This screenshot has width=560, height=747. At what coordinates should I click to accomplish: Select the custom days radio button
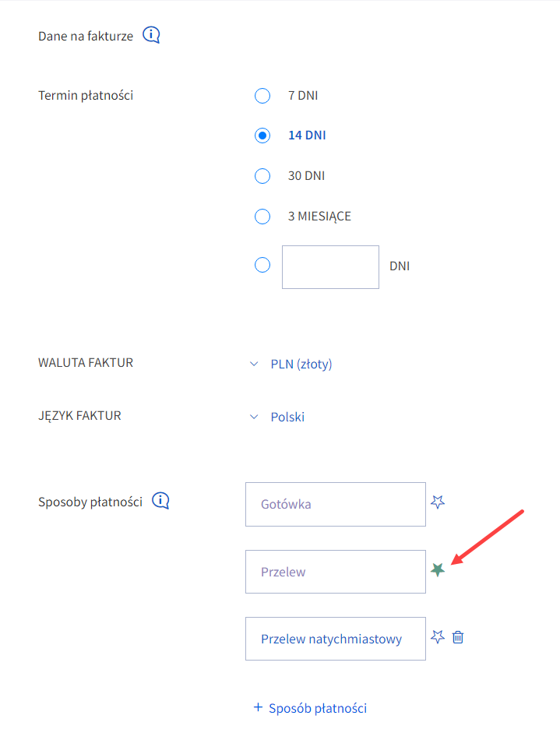click(262, 266)
